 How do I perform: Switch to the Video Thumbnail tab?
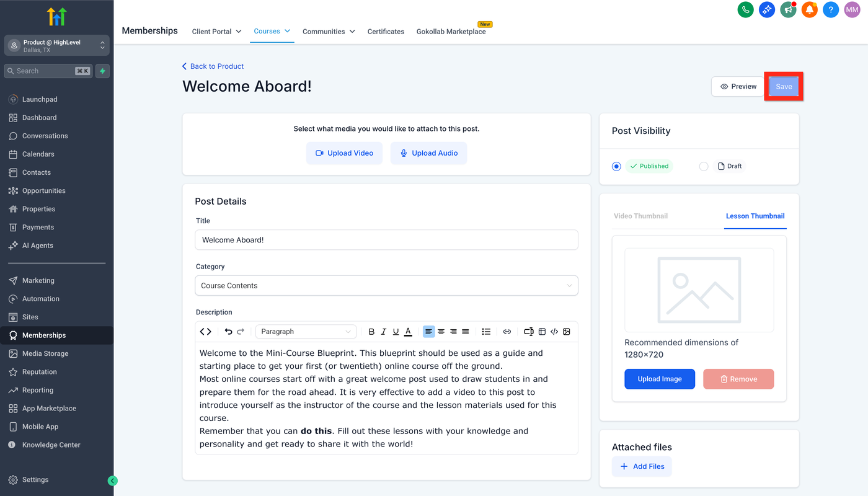(640, 216)
